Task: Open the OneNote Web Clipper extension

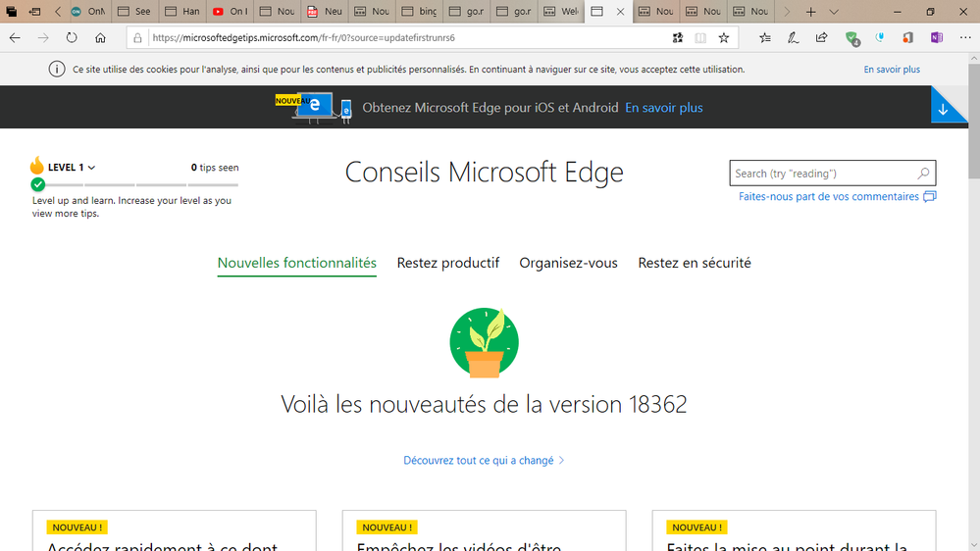Action: point(936,37)
